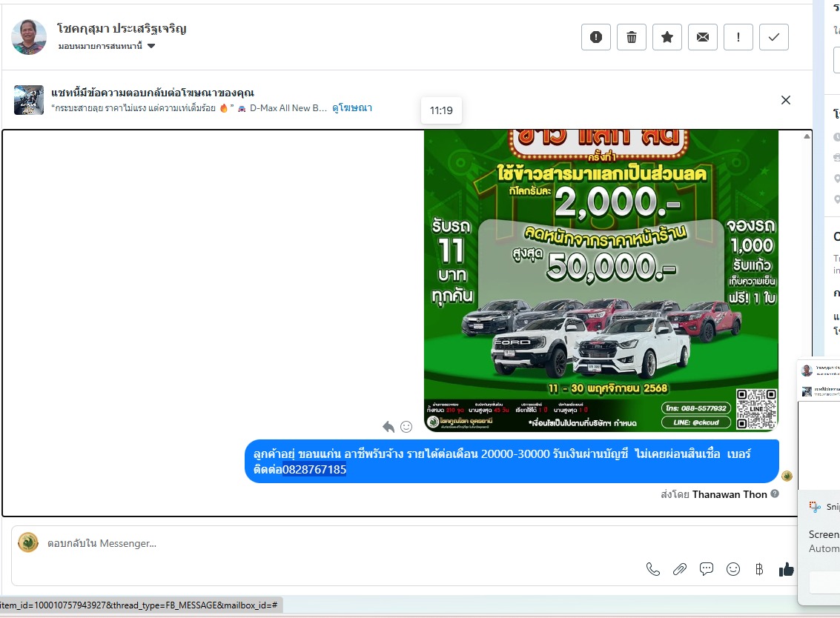840x618 pixels.
Task: React to the image with smiley icon
Action: point(406,426)
